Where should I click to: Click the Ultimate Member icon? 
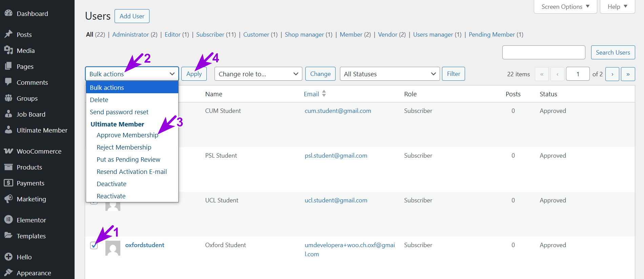(x=8, y=130)
